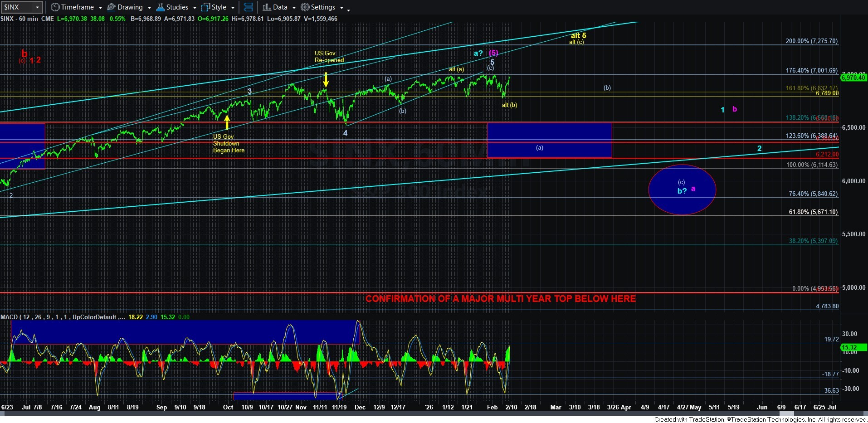Click the blue stacked panels toolbar icon
868x423 pixels.
(248, 7)
